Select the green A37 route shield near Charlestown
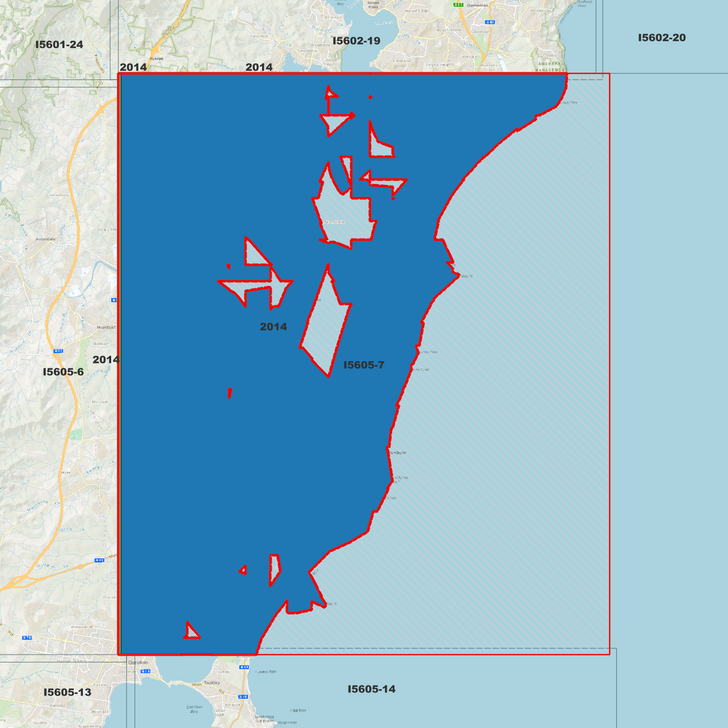This screenshot has height=728, width=728. tap(457, 5)
